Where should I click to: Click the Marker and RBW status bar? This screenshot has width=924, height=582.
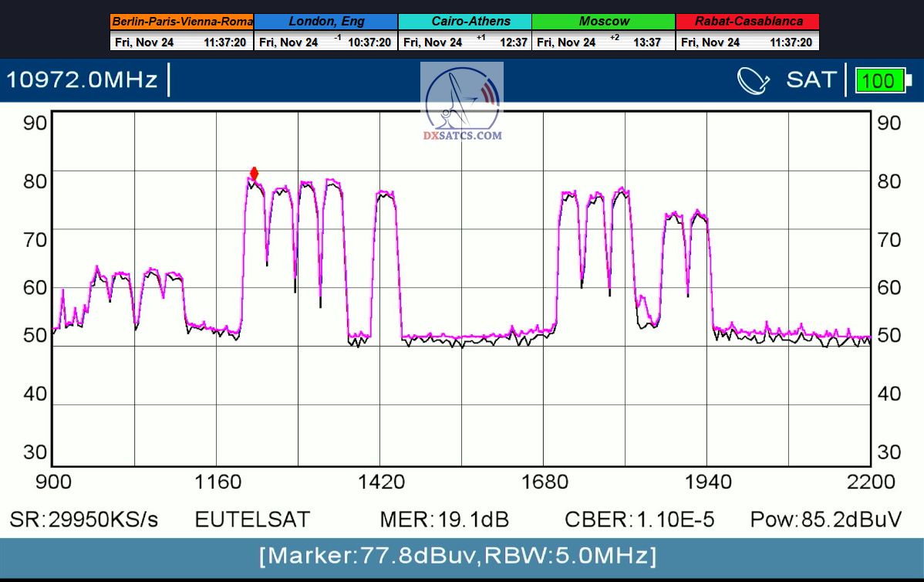tap(461, 556)
